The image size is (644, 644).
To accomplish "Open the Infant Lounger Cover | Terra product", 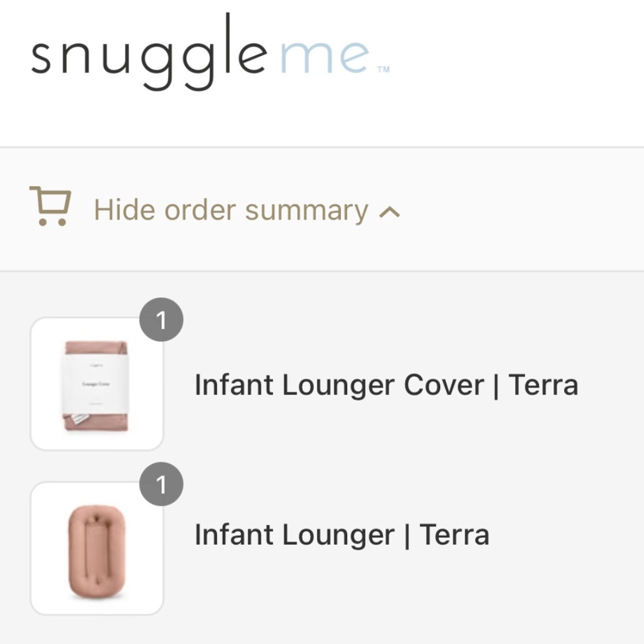I will (386, 384).
